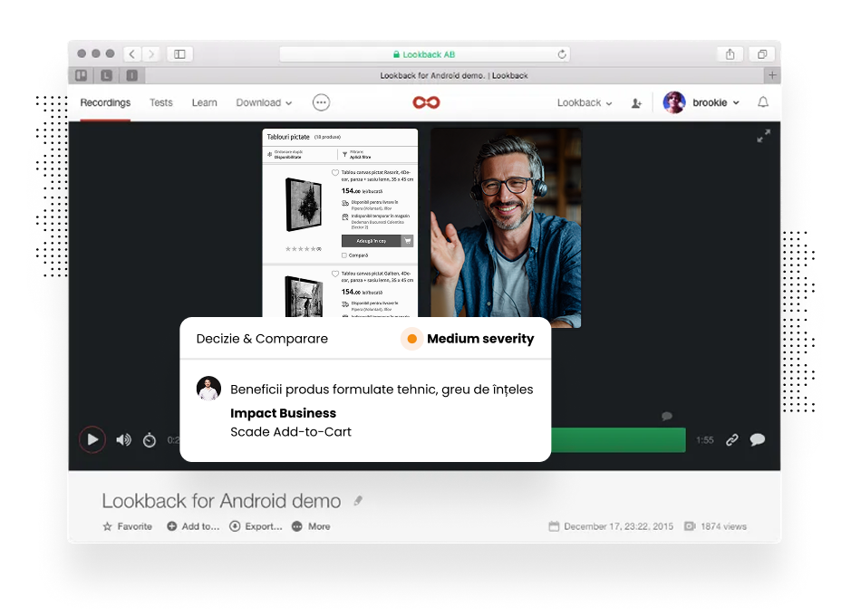Open the Tests tab
The width and height of the screenshot is (851, 616).
coord(161,102)
